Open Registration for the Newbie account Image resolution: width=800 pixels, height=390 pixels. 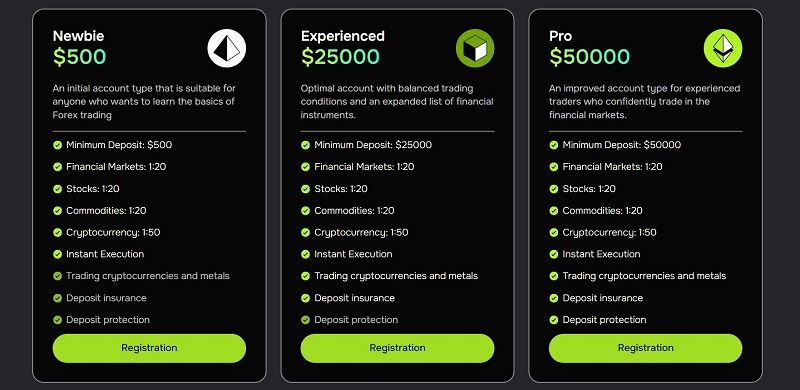pos(149,348)
